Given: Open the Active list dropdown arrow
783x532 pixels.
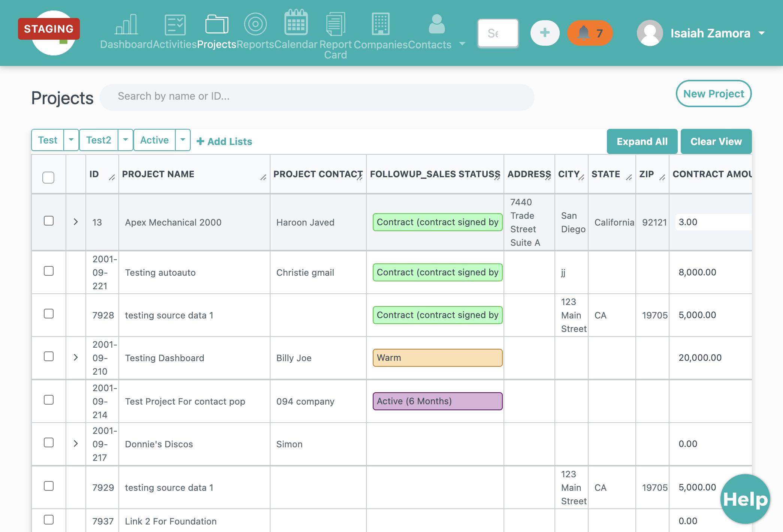Looking at the screenshot, I should (x=183, y=140).
